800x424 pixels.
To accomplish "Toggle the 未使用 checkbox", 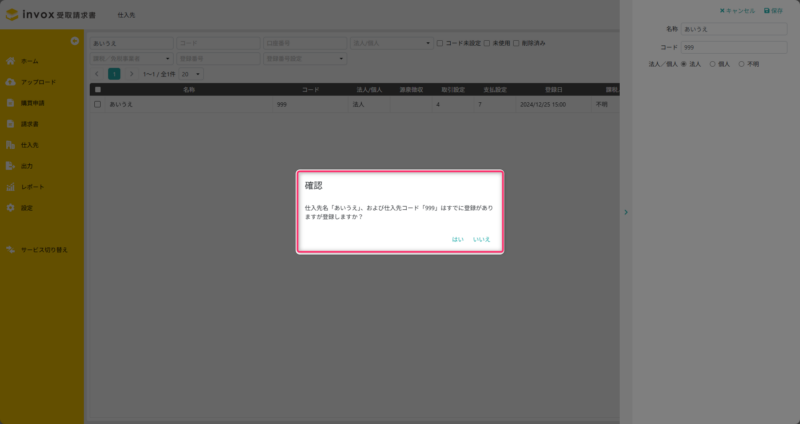I will [487, 43].
